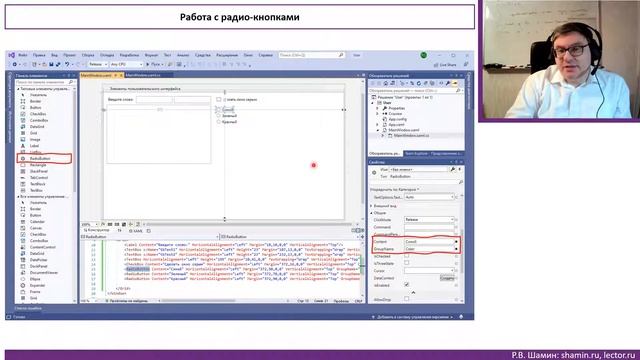Click the Undo icon in the toolbar

pyautogui.click(x=67, y=64)
